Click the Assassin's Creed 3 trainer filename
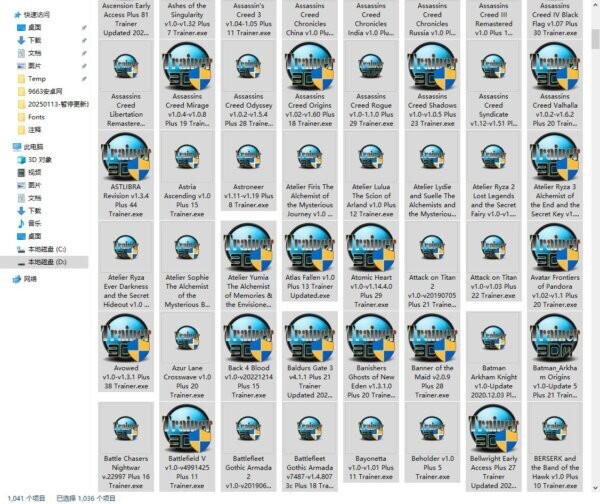Image resolution: width=600 pixels, height=504 pixels. (x=248, y=19)
